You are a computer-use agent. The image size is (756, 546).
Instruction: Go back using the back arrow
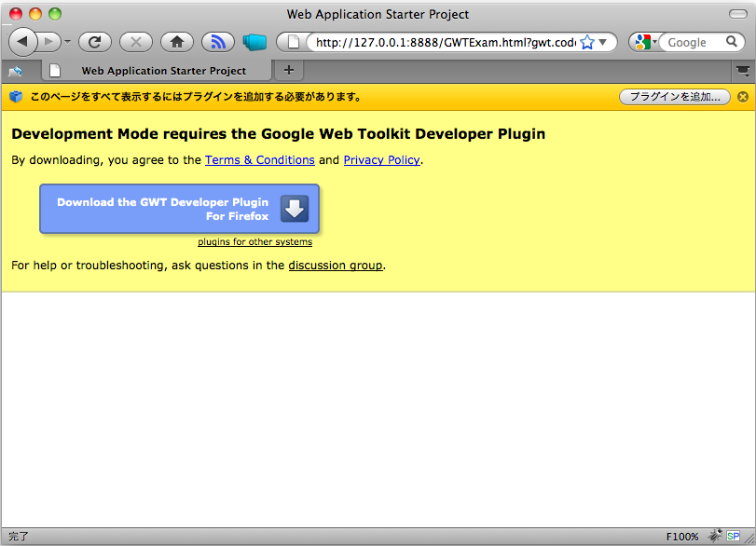(x=22, y=42)
